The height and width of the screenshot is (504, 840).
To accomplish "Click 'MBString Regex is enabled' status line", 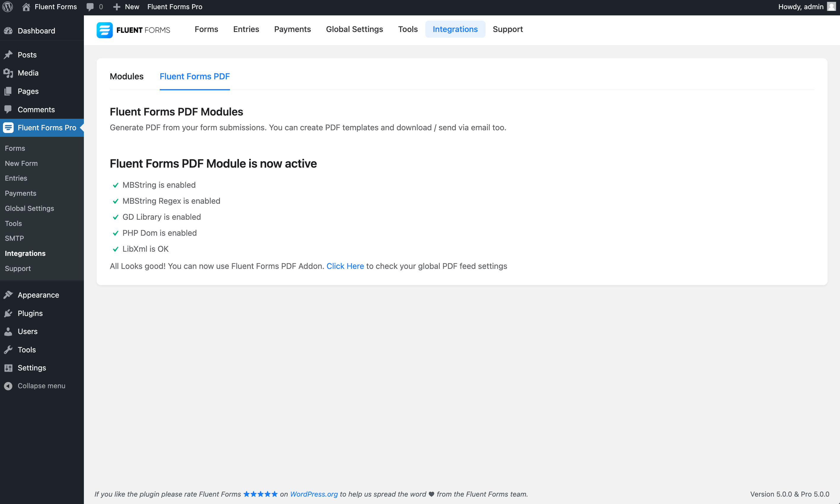I will pos(166,201).
